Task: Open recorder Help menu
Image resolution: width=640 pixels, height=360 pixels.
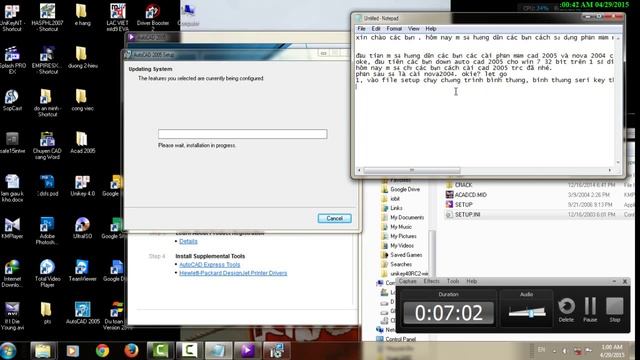Action: pos(471,281)
